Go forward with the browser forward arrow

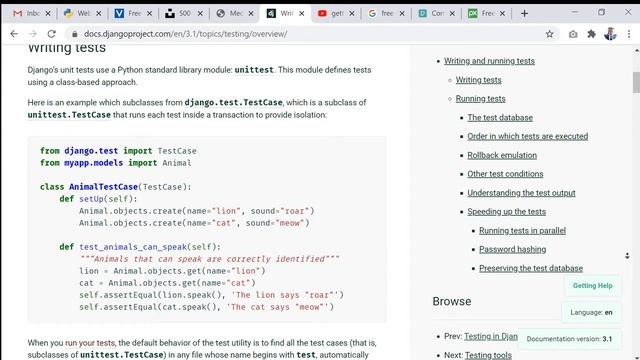pos(33,34)
